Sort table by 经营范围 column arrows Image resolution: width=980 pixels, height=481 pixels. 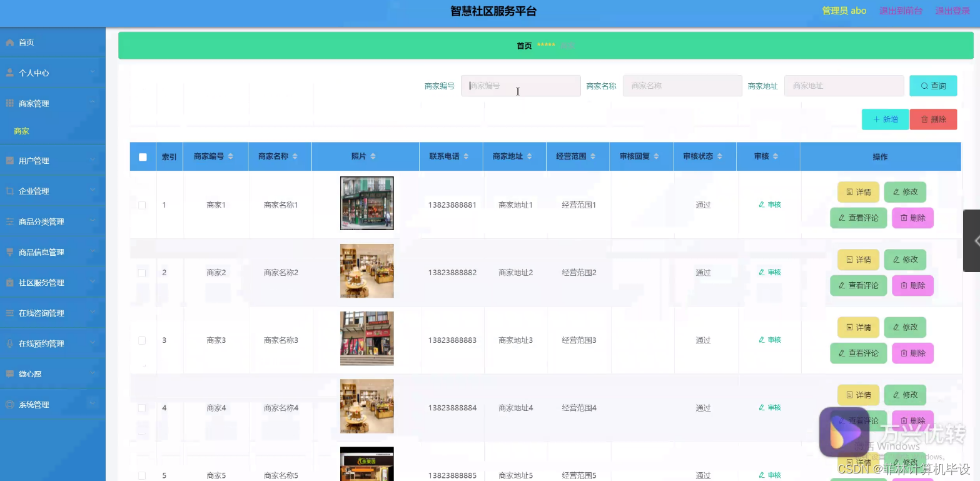click(x=593, y=156)
